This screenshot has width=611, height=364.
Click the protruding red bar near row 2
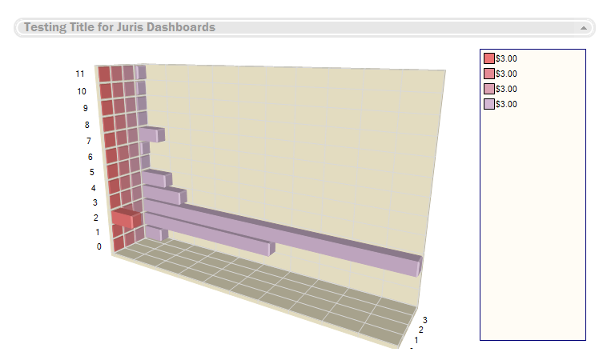126,218
